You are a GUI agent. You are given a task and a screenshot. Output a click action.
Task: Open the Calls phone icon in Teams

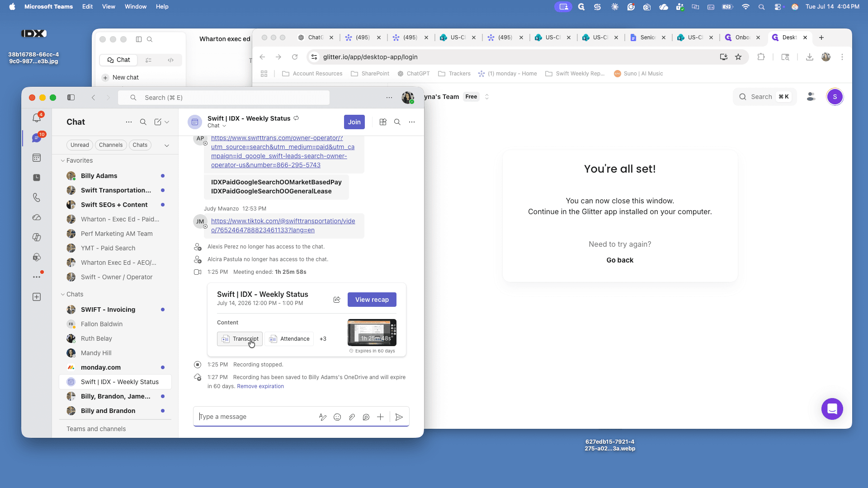[37, 197]
